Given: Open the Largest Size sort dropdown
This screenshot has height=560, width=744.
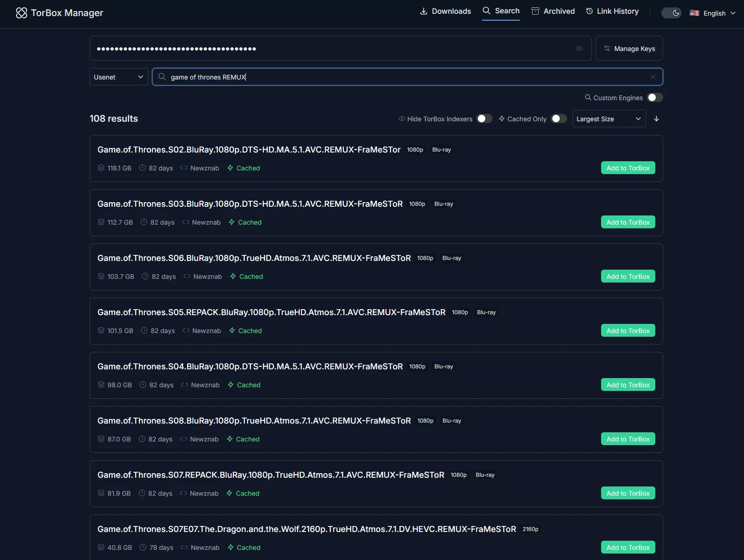Looking at the screenshot, I should 609,119.
